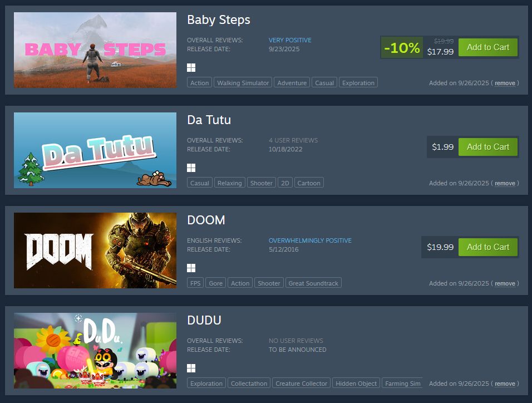Remove Baby Steps from the wishlist
The height and width of the screenshot is (403, 532).
[505, 83]
